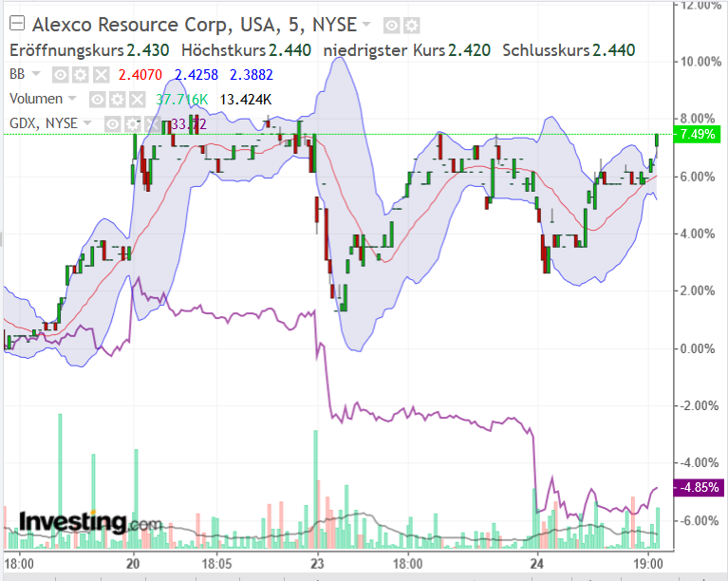Click the GDX, NYSE series name label
The image size is (728, 581).
[44, 123]
